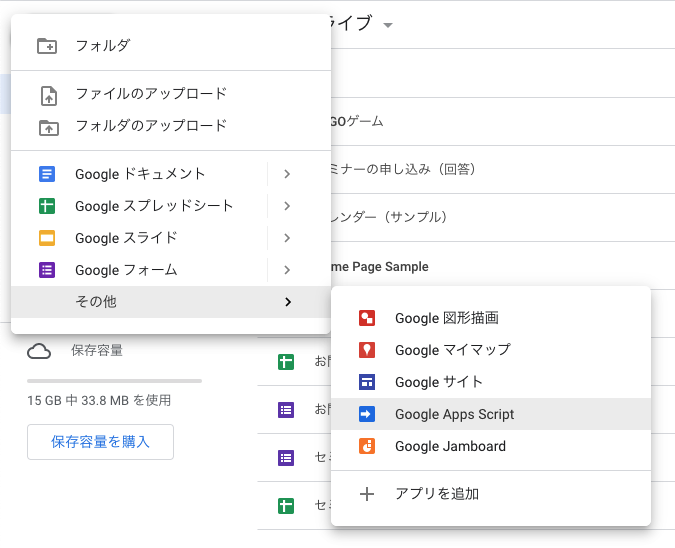Image resolution: width=675 pixels, height=548 pixels.
Task: Click the red Google Drawings icon
Action: point(367,318)
